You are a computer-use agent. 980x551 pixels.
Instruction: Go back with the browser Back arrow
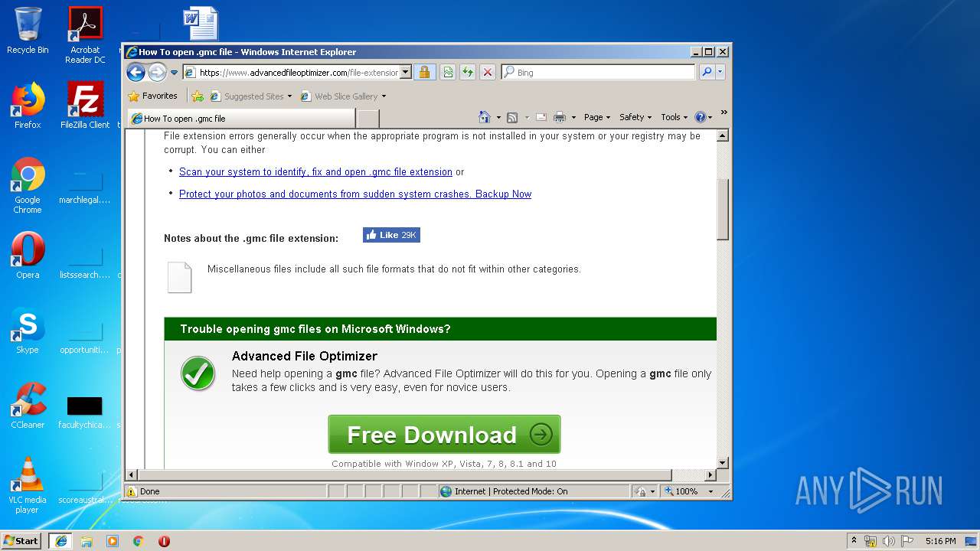136,72
